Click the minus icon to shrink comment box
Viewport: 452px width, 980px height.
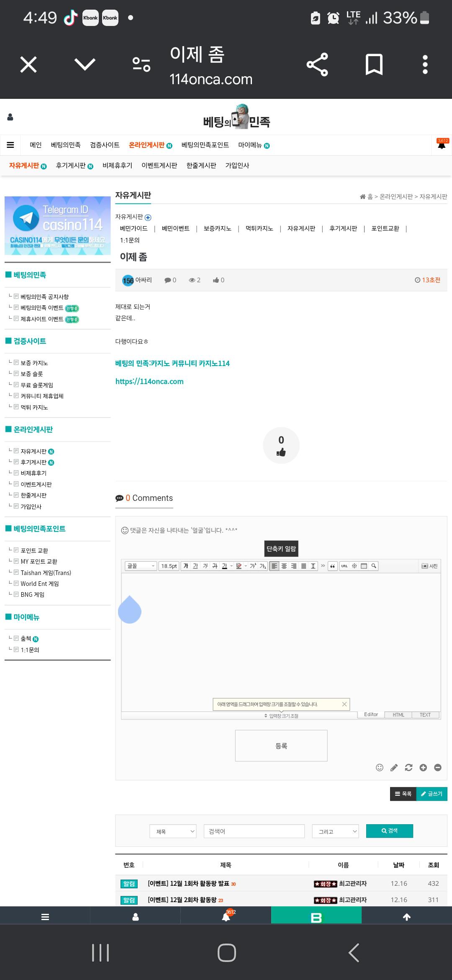click(438, 767)
